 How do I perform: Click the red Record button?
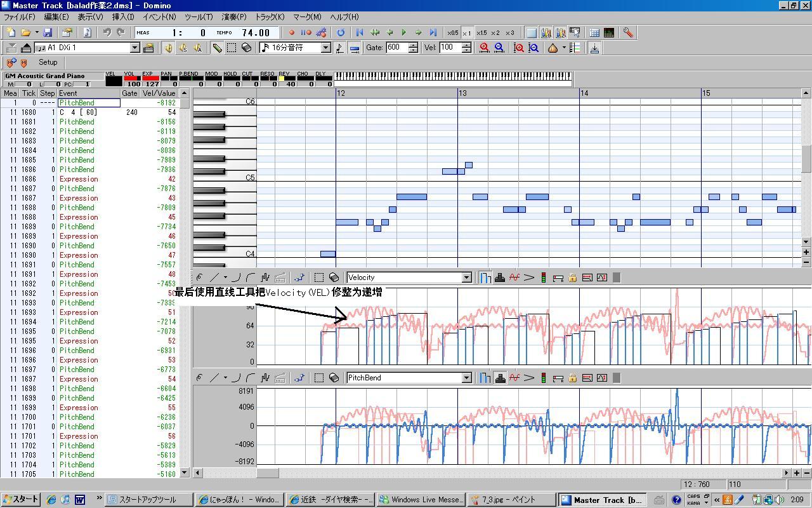point(292,32)
